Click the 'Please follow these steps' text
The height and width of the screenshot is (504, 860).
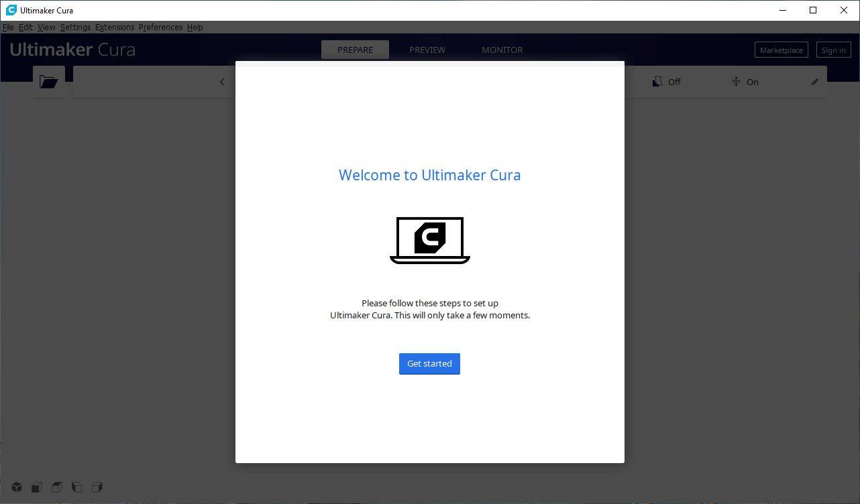[x=430, y=309]
